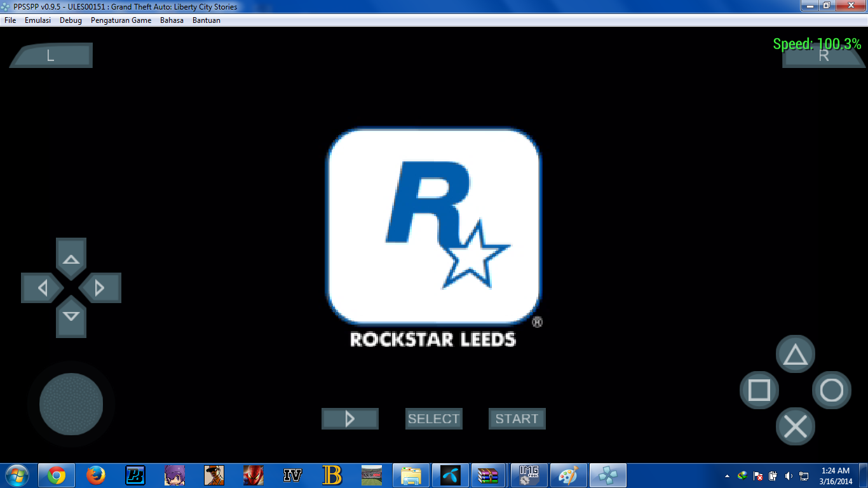
Task: Tap the L shoulder button overlay
Action: point(51,55)
